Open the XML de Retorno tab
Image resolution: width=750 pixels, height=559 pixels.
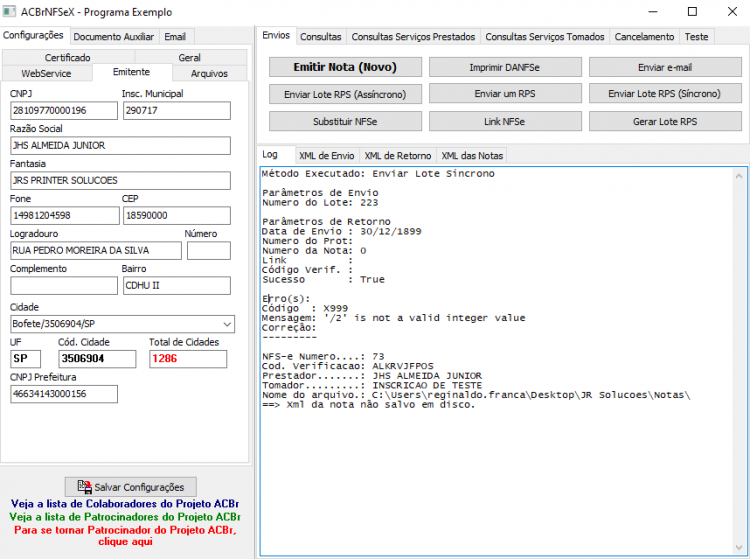click(x=398, y=156)
